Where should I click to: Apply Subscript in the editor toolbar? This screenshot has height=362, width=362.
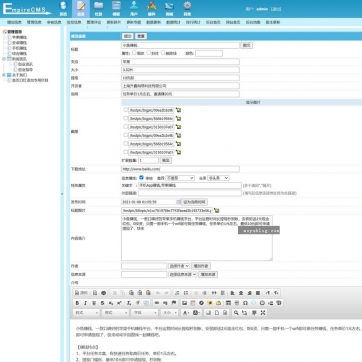click(111, 303)
